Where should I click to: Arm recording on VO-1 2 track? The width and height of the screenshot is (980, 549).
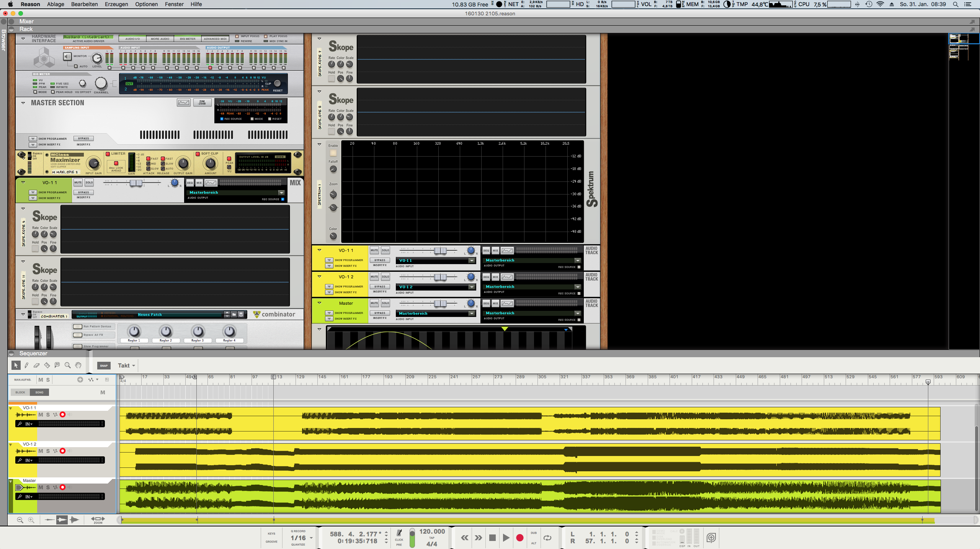(63, 451)
